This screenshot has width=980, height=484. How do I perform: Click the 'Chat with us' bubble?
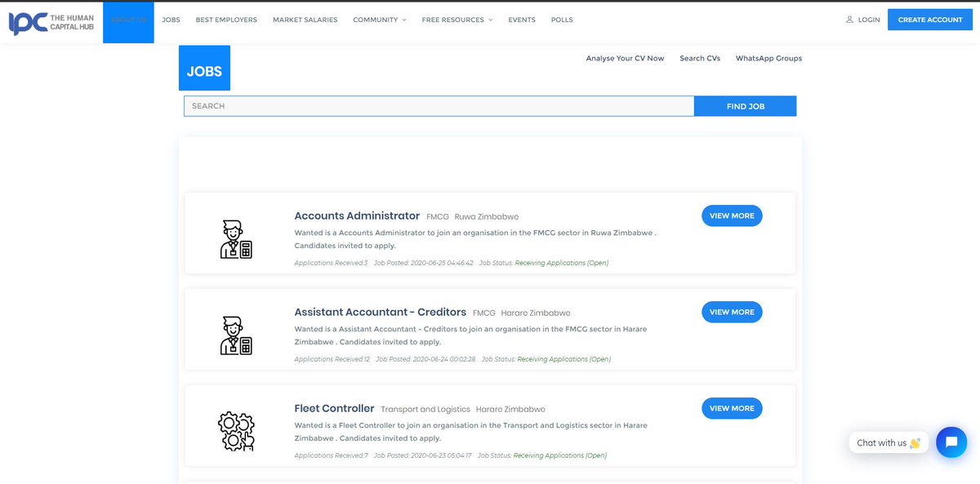click(x=889, y=443)
